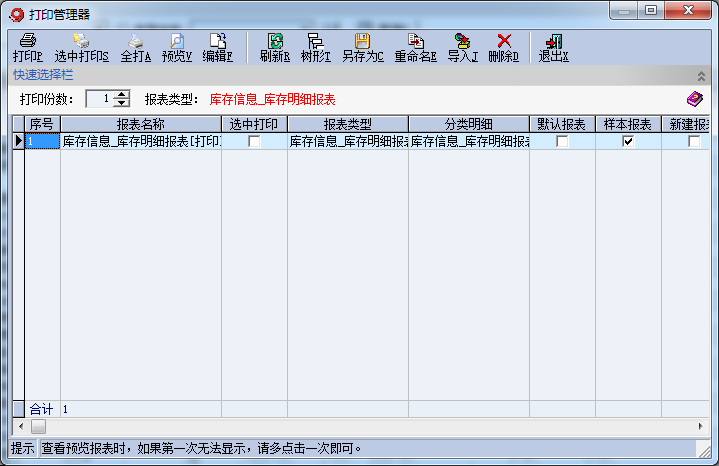Uncheck the 样本报表 checkbox in row 1
The width and height of the screenshot is (719, 466).
pyautogui.click(x=628, y=142)
